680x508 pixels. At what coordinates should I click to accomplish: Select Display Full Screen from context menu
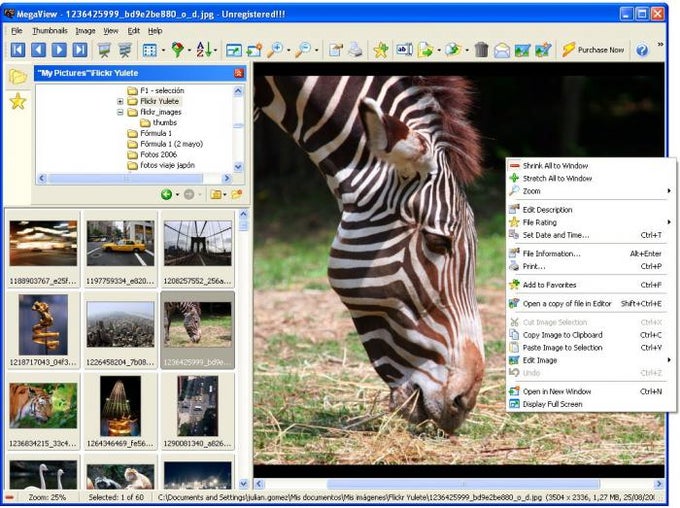pos(552,404)
